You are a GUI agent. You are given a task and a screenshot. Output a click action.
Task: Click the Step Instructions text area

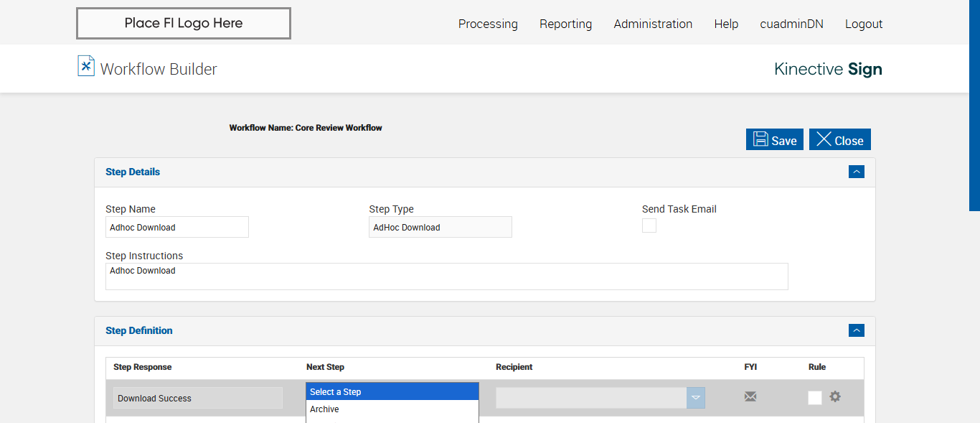[x=446, y=276]
